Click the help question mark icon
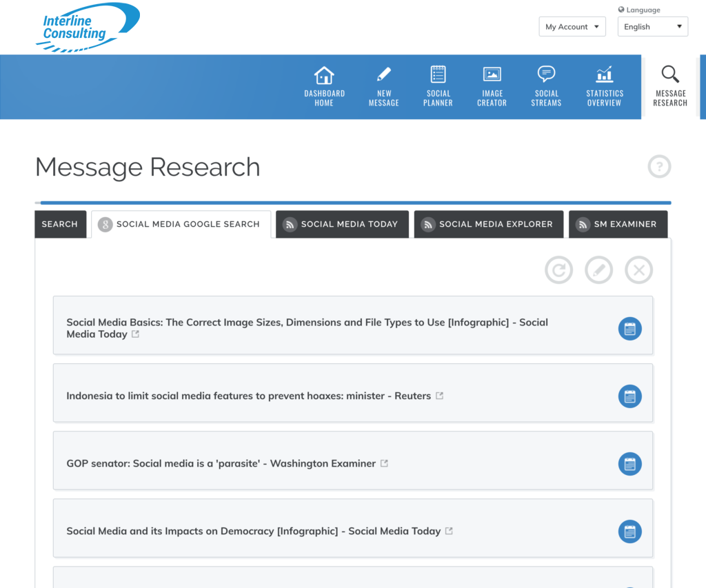706x588 pixels. point(659,167)
